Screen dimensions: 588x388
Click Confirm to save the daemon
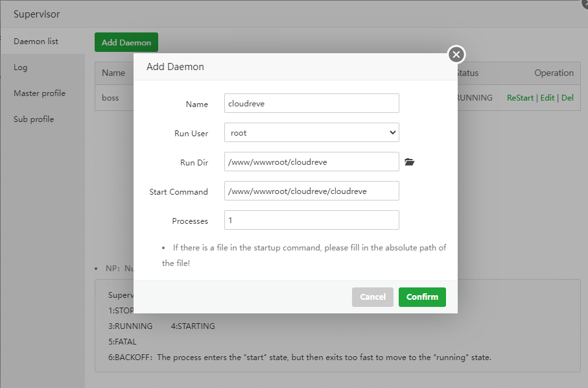(422, 297)
